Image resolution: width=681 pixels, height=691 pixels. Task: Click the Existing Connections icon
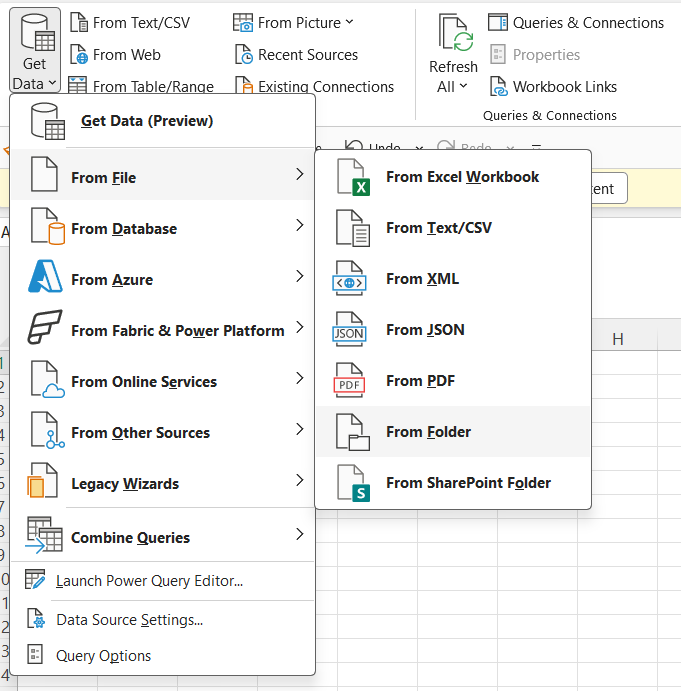(244, 85)
